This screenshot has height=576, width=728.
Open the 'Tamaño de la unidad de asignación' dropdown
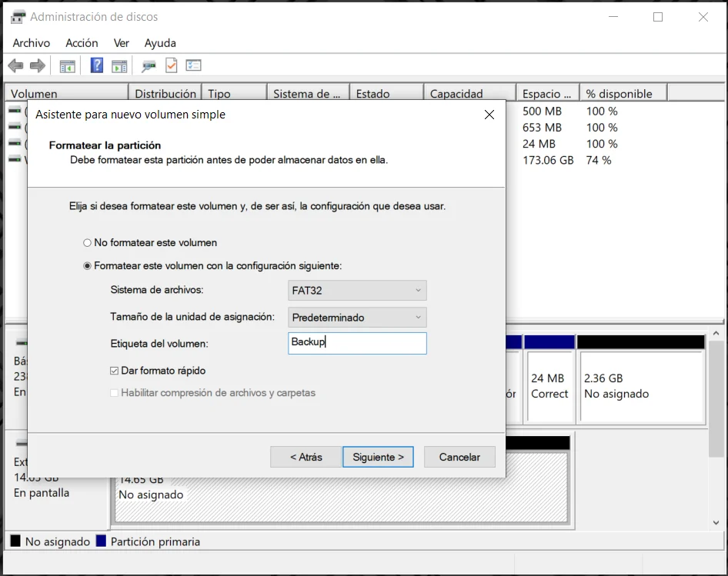click(357, 318)
